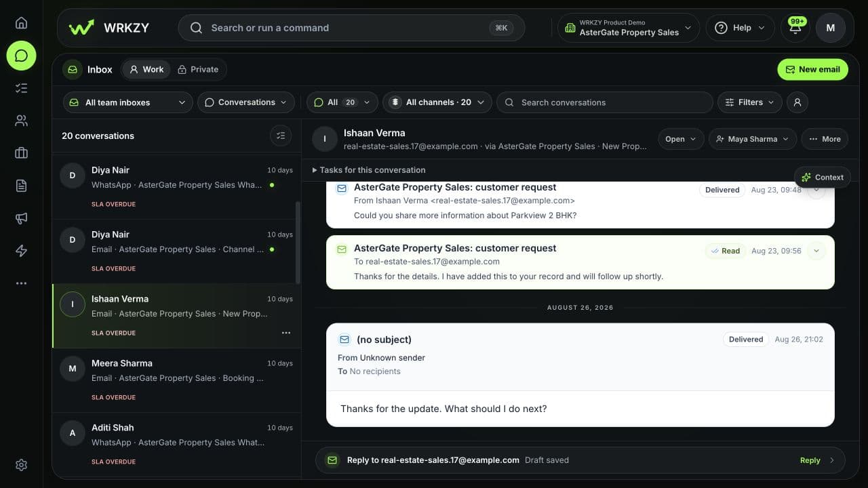
Task: Toggle bulk select checklist in conversations list
Action: (x=281, y=136)
